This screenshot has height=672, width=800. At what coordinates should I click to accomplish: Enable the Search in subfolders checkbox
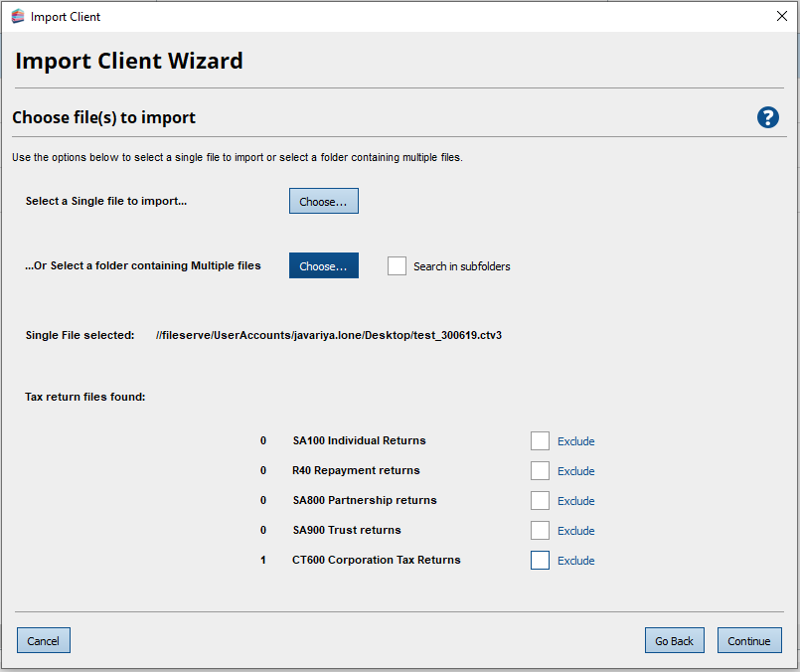[397, 266]
